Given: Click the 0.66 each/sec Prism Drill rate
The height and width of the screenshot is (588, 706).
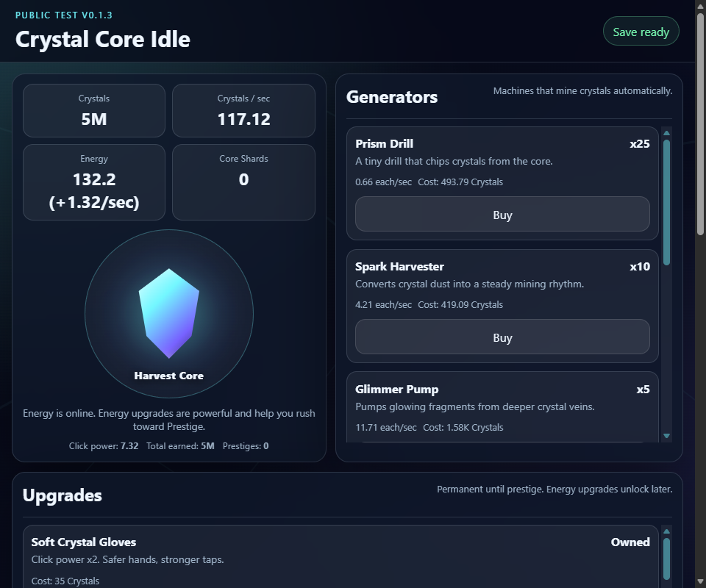Looking at the screenshot, I should click(x=383, y=182).
